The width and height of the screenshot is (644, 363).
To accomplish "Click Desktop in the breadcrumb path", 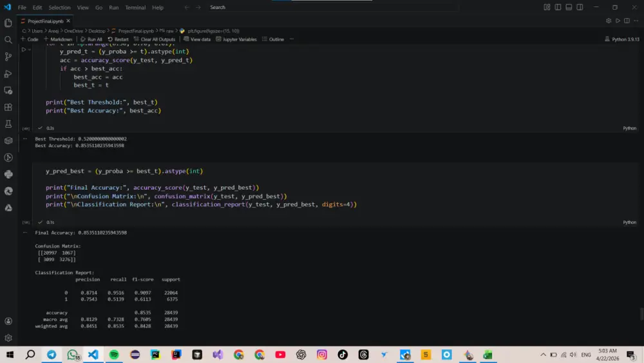I will 97,31.
